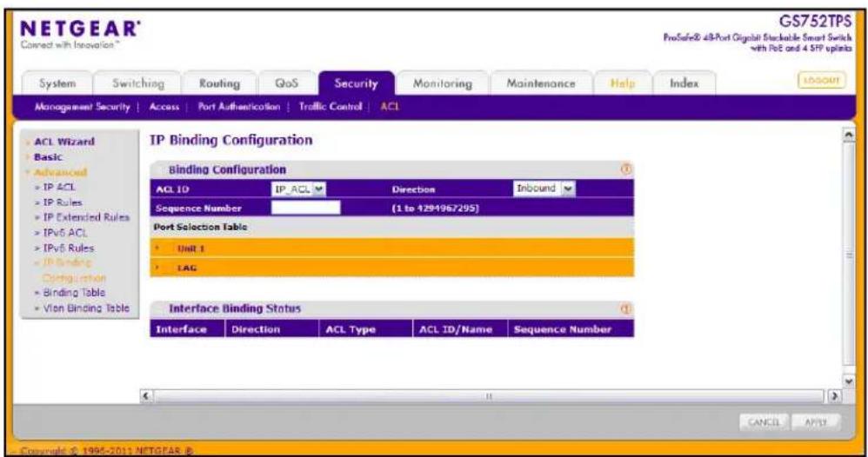868x457 pixels.
Task: Click the APPLY button
Action: [x=816, y=422]
